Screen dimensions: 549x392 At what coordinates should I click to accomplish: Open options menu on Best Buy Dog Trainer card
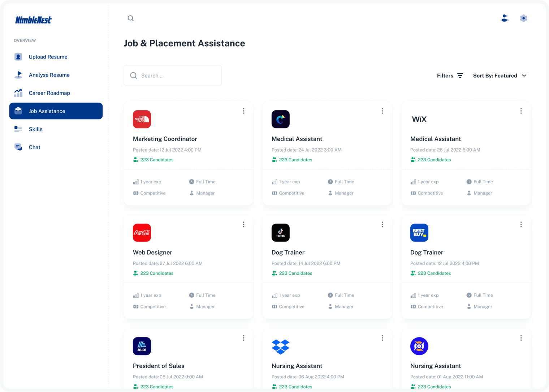click(x=521, y=225)
